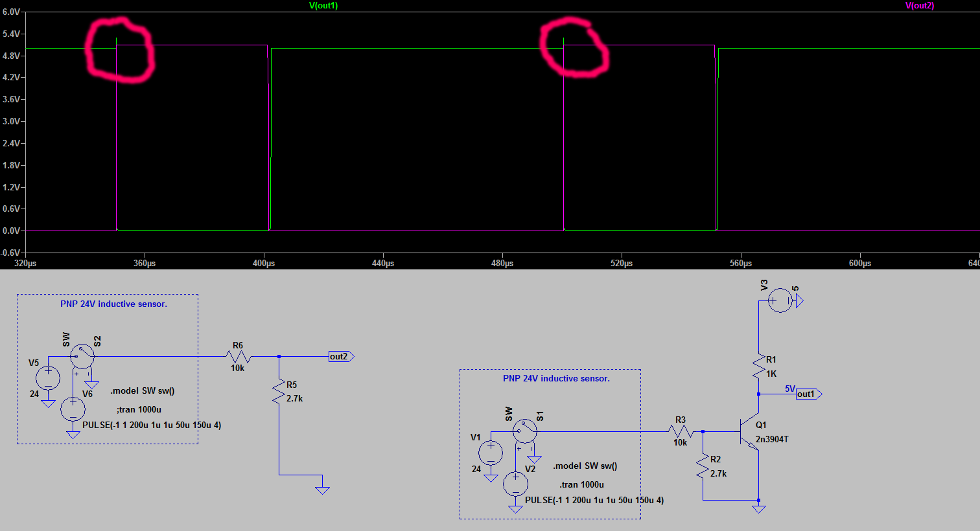Image resolution: width=980 pixels, height=531 pixels.
Task: Click the R1 1K value label
Action: [x=771, y=374]
